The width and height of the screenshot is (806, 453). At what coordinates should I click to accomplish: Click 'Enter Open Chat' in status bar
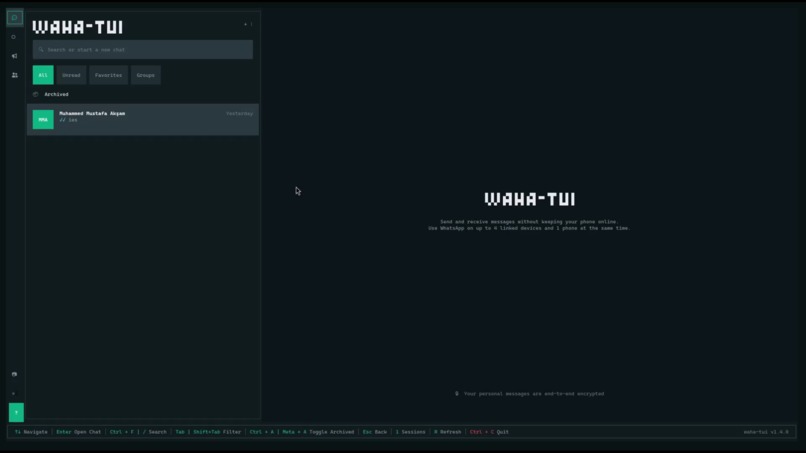tap(79, 432)
